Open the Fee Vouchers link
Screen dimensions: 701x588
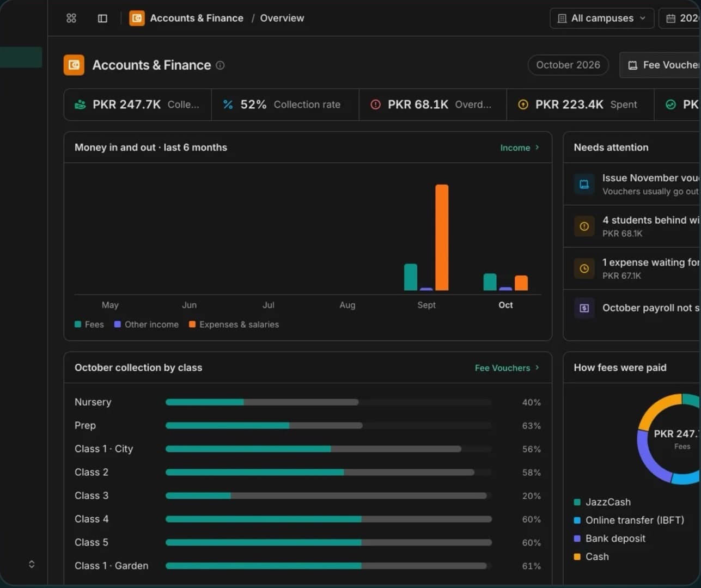click(507, 368)
